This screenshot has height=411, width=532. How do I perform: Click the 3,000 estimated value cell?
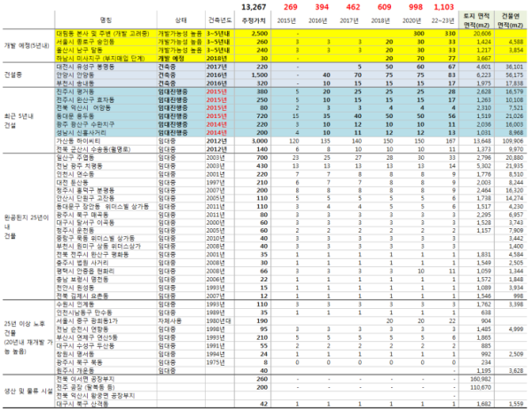point(260,141)
